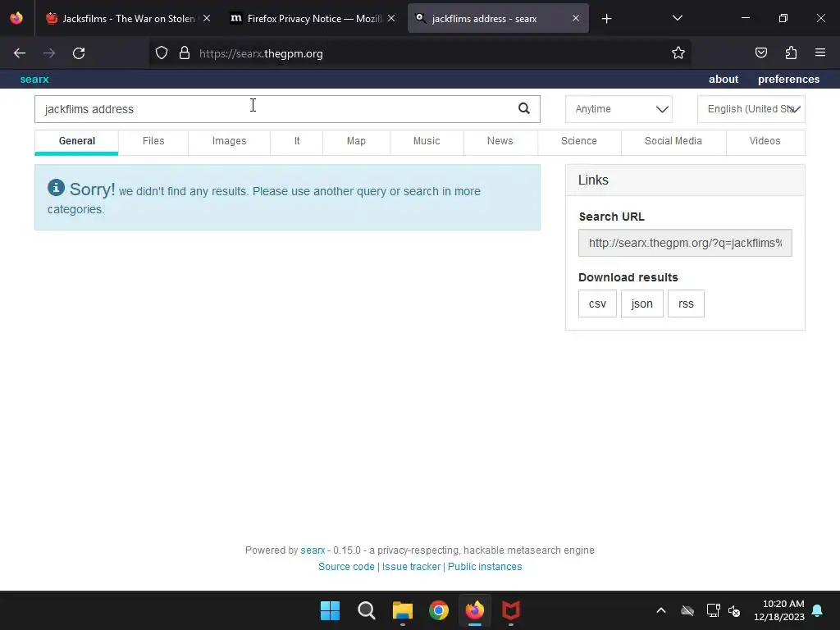Show hidden system tray icons
Viewport: 840px width, 630px height.
click(661, 610)
